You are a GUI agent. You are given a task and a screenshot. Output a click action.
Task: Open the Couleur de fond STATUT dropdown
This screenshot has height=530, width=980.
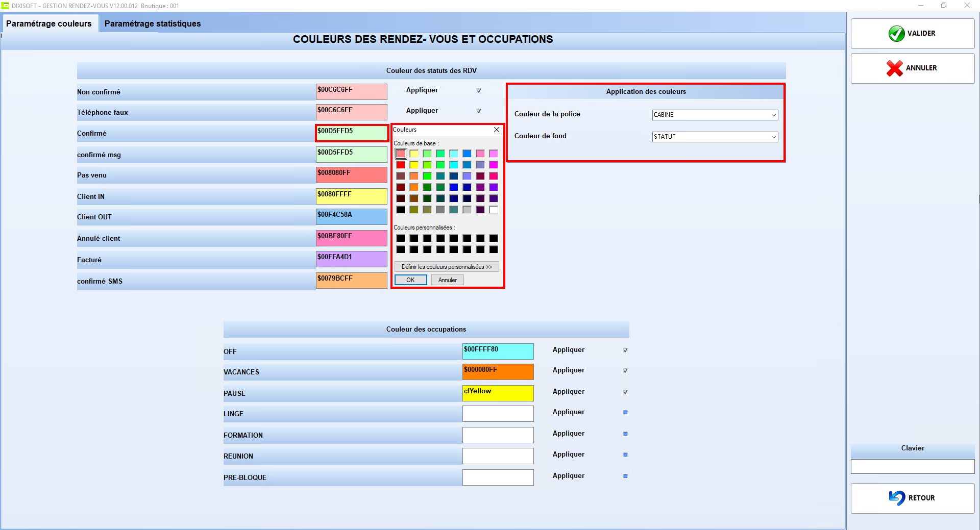coord(715,137)
